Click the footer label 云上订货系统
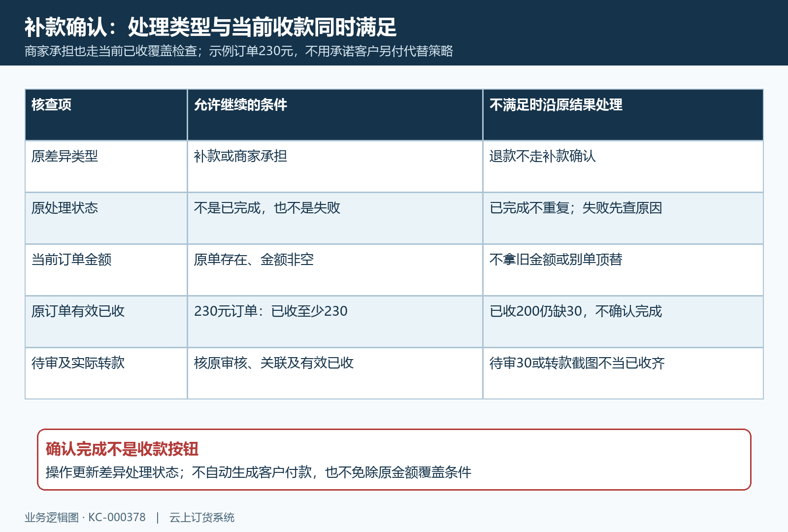The height and width of the screenshot is (532, 788). coord(202,517)
